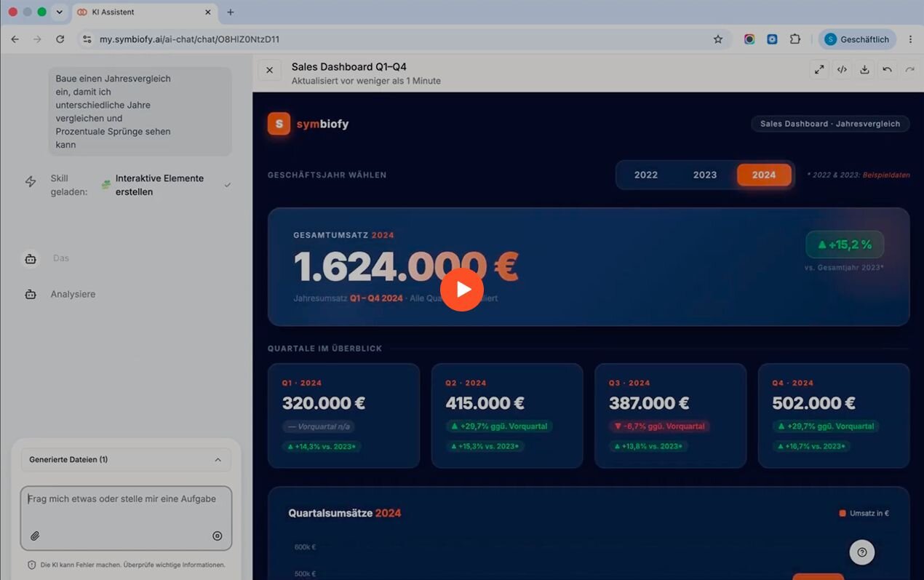Click the Quartalsumsätze 2024 chart title
Viewport: 924px width, 580px height.
pyautogui.click(x=345, y=513)
